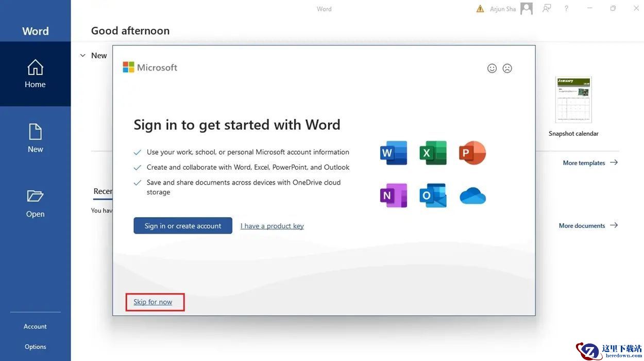Click the OneDrive cloud icon in dialog

(x=472, y=196)
